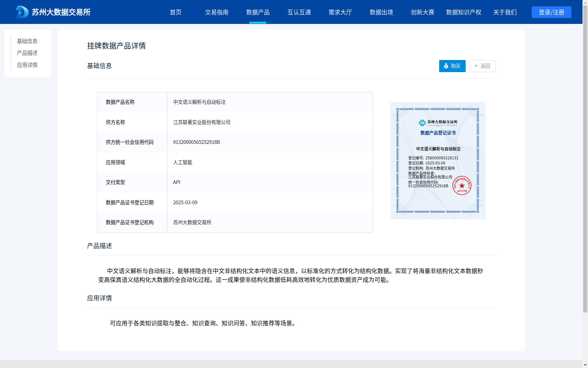This screenshot has height=368, width=588.
Task: Open the 交易指南 menu item
Action: [x=217, y=12]
